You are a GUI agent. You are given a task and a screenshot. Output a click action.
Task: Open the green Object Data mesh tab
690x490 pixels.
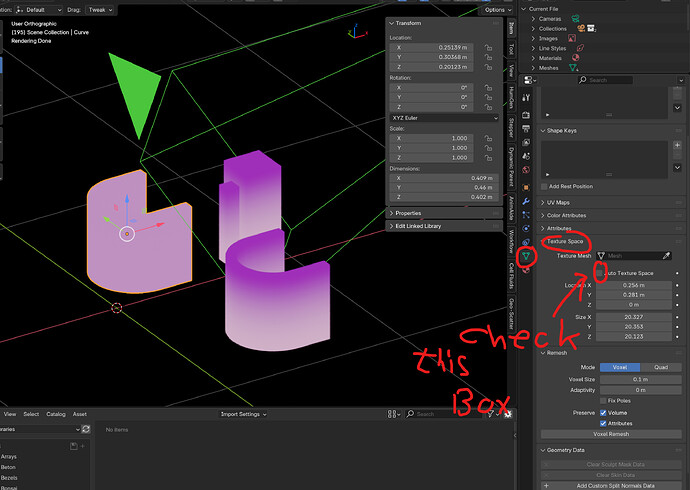pyautogui.click(x=526, y=256)
